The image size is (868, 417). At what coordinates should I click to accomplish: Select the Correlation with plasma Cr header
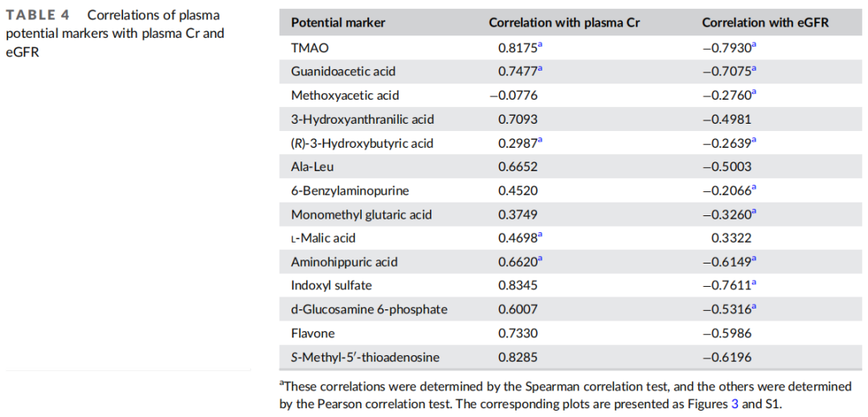coord(565,22)
